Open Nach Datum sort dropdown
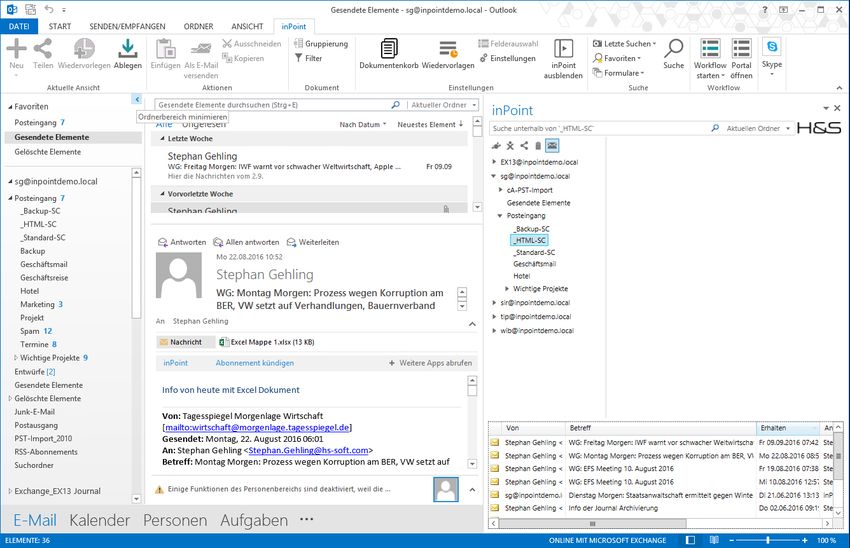This screenshot has width=850, height=548. [363, 125]
